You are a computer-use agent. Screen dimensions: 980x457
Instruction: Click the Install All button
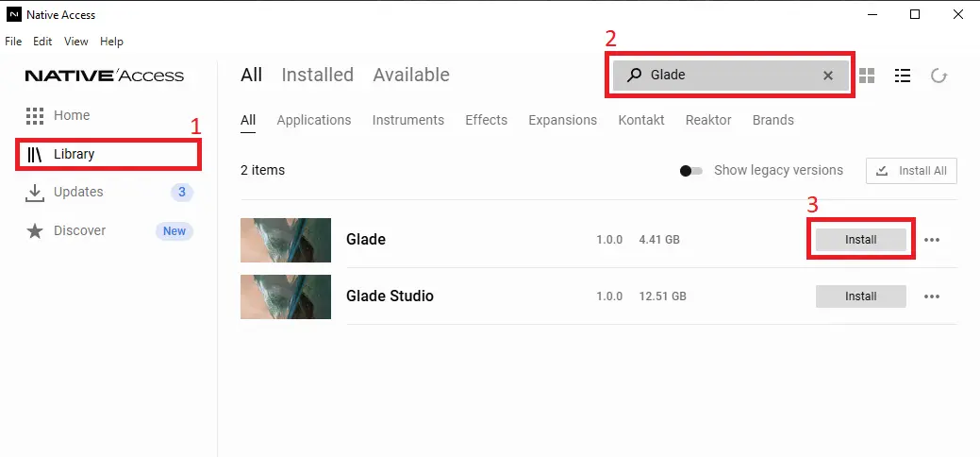(911, 171)
